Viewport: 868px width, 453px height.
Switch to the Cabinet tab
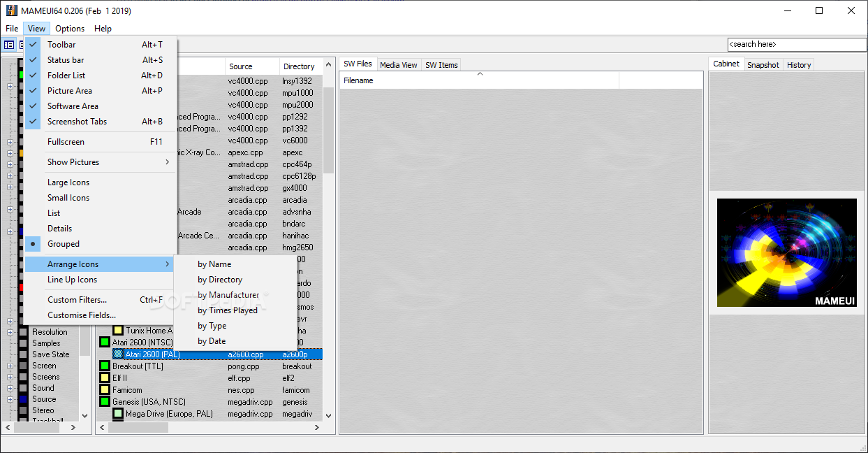click(726, 64)
